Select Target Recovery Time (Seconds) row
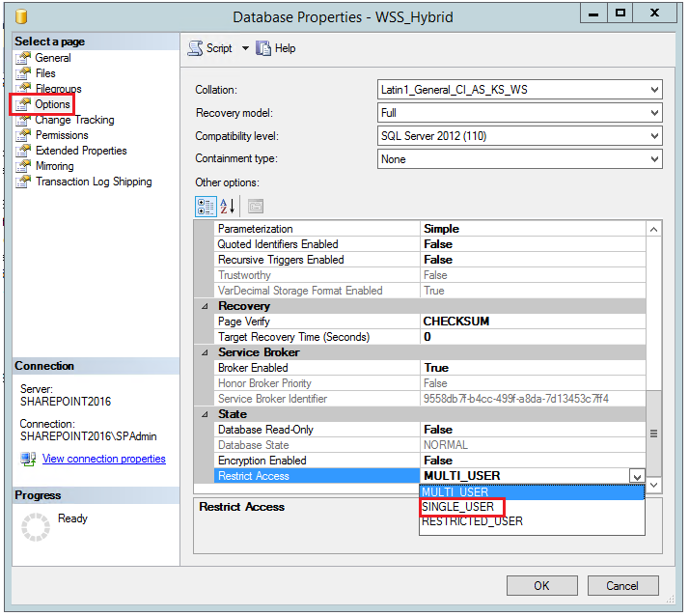 tap(429, 337)
